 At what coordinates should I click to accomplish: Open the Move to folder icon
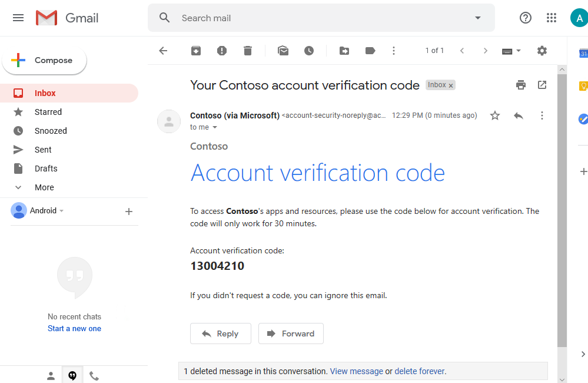click(344, 51)
